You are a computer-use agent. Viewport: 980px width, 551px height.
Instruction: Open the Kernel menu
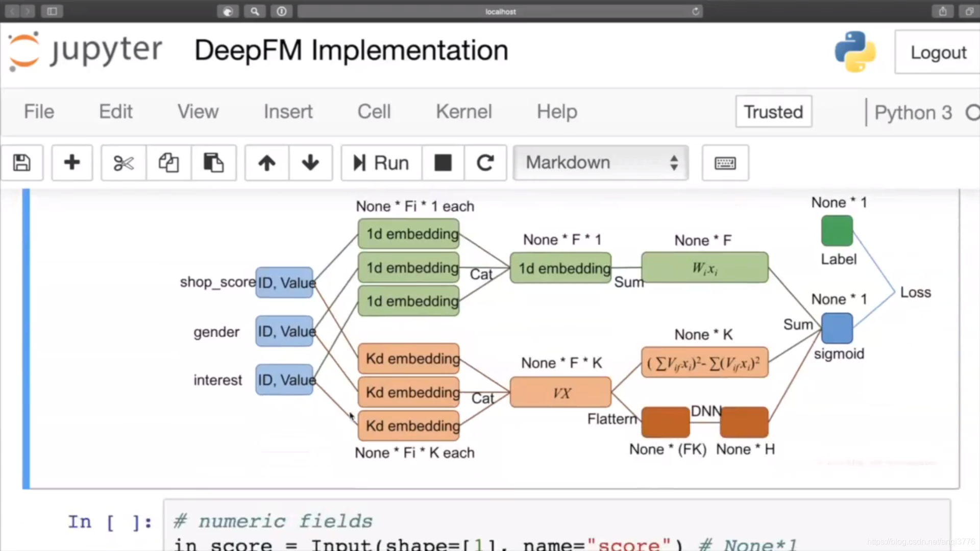coord(463,112)
